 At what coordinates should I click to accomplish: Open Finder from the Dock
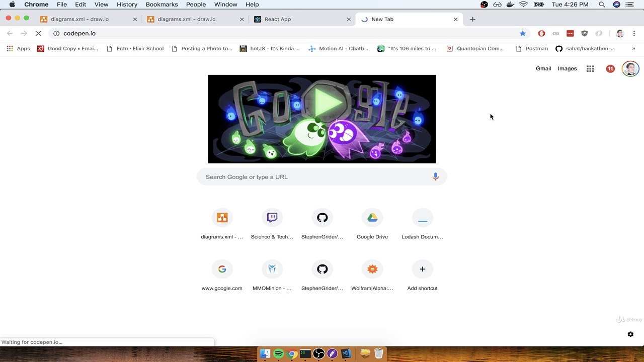(265, 354)
